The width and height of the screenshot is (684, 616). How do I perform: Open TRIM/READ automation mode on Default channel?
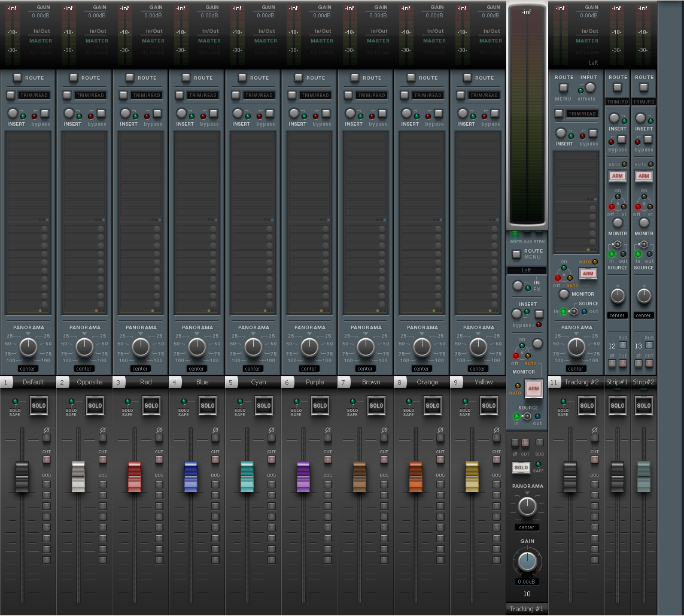11,95
